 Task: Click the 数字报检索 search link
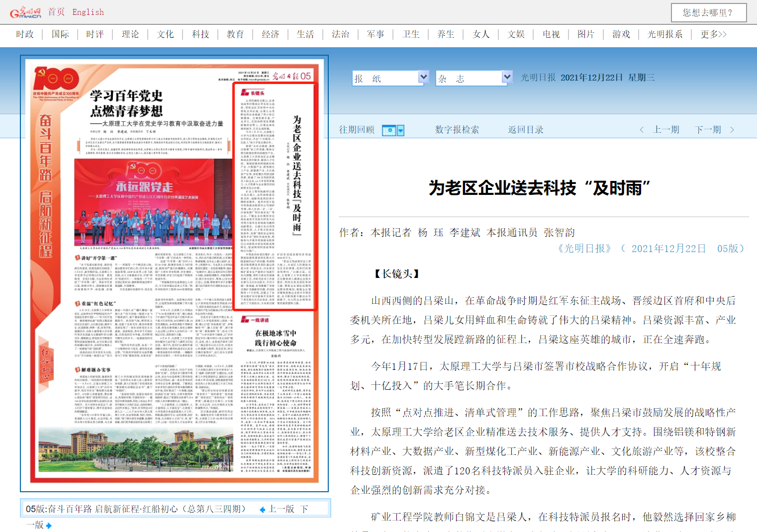(457, 130)
